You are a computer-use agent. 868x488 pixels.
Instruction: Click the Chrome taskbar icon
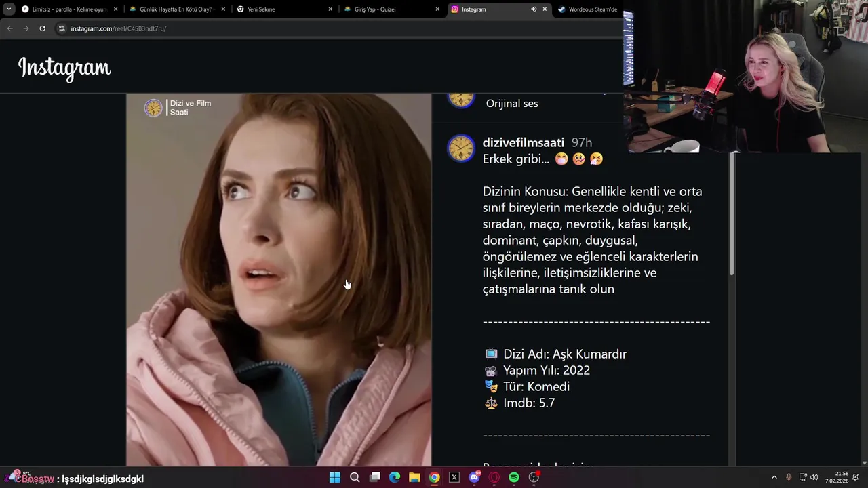435,477
